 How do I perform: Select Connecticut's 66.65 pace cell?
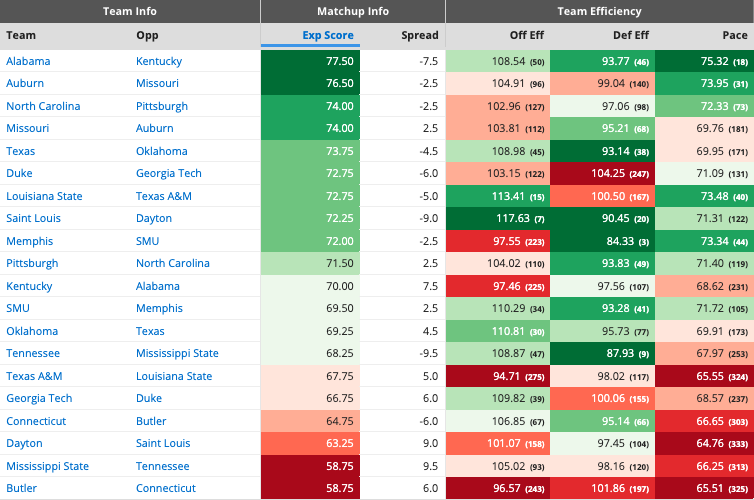tap(704, 421)
